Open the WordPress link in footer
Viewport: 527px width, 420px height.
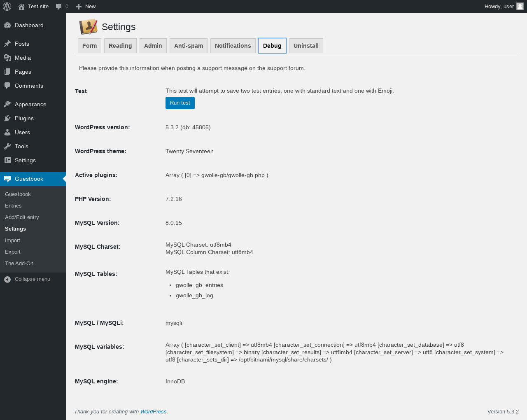point(153,412)
